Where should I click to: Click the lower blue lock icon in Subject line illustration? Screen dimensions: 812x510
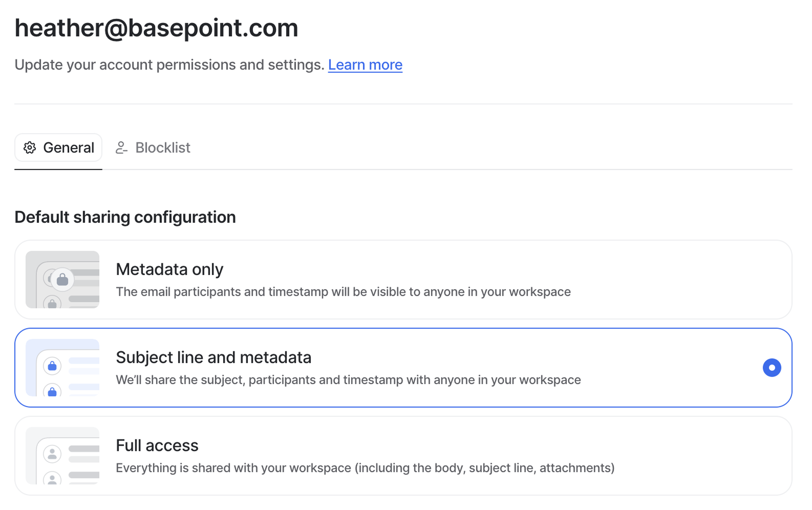pos(52,391)
